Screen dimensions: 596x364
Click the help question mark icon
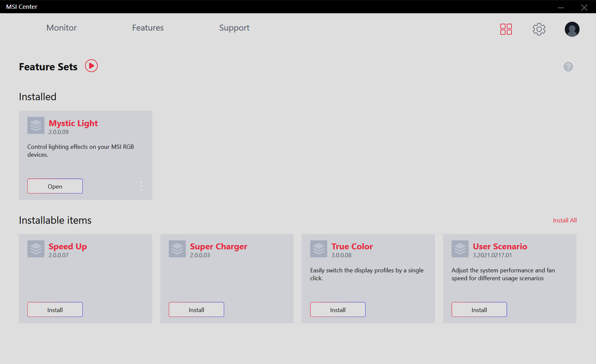click(x=568, y=67)
